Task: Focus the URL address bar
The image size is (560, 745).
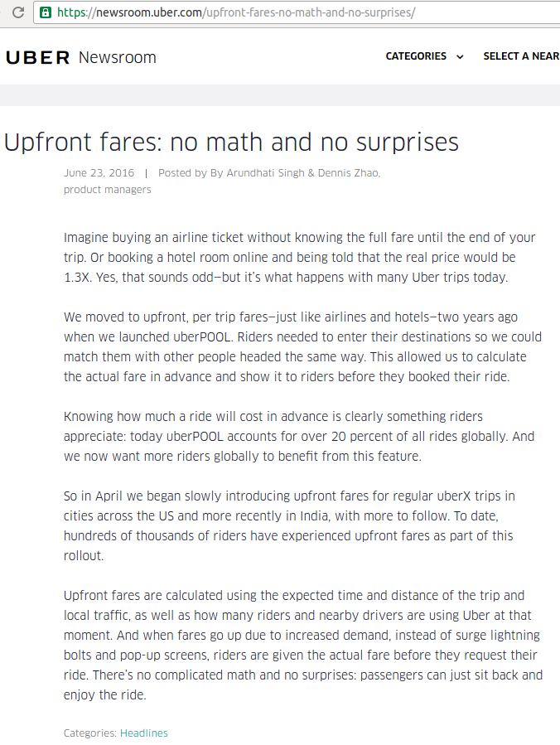Action: coord(298,12)
